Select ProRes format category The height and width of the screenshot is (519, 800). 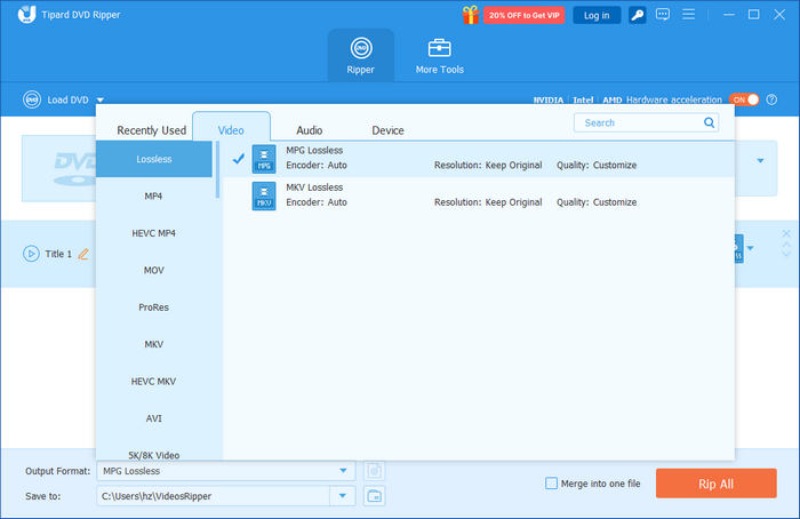tap(154, 307)
